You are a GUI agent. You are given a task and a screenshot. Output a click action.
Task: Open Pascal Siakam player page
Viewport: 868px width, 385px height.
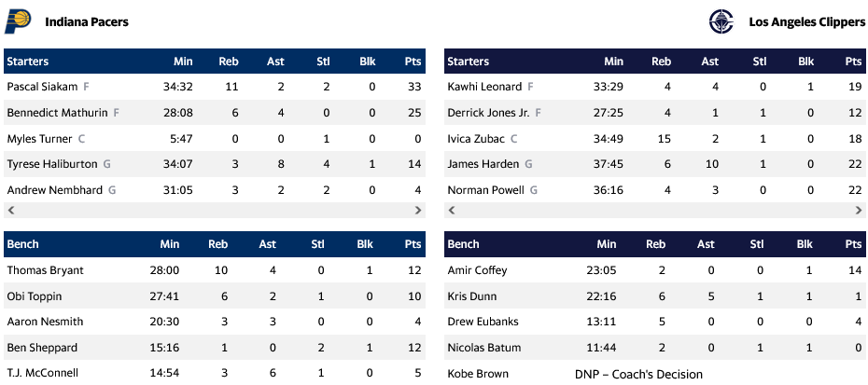coord(43,87)
